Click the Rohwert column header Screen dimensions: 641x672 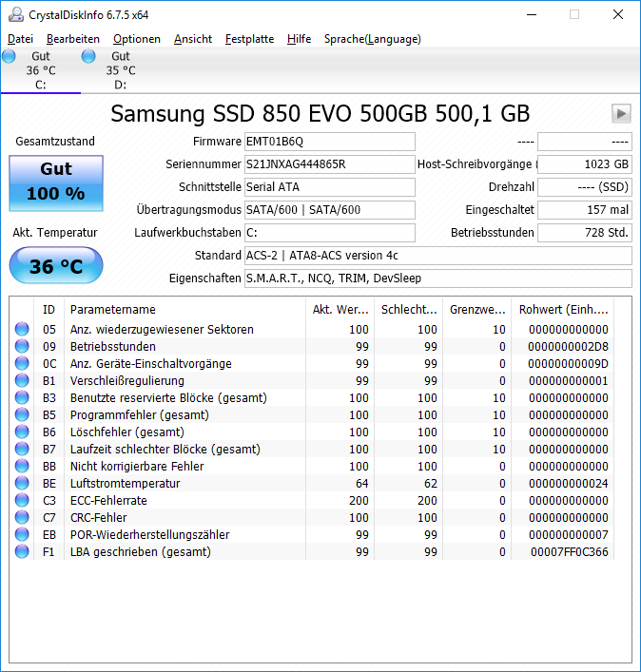[562, 310]
